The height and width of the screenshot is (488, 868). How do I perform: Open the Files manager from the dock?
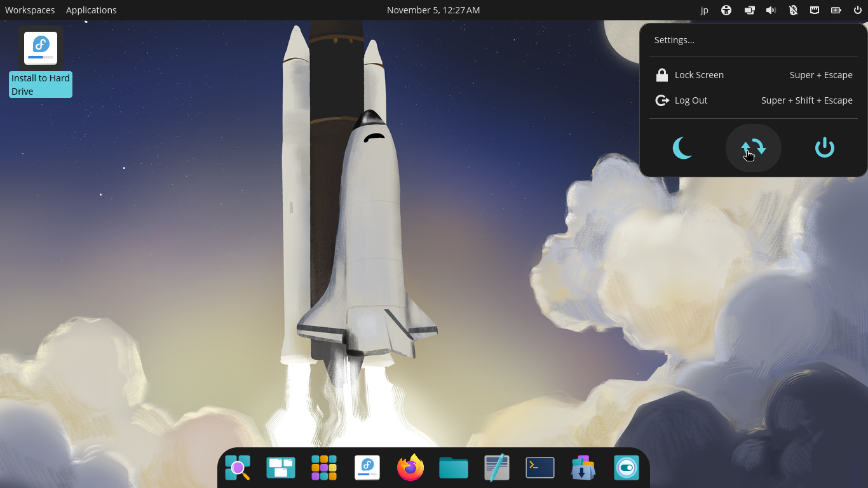[454, 468]
